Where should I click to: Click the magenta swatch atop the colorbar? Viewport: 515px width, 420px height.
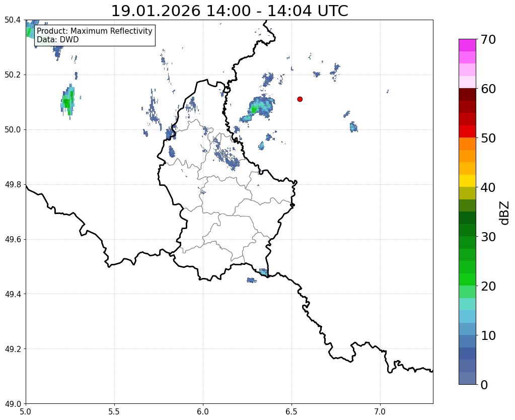[x=467, y=45]
